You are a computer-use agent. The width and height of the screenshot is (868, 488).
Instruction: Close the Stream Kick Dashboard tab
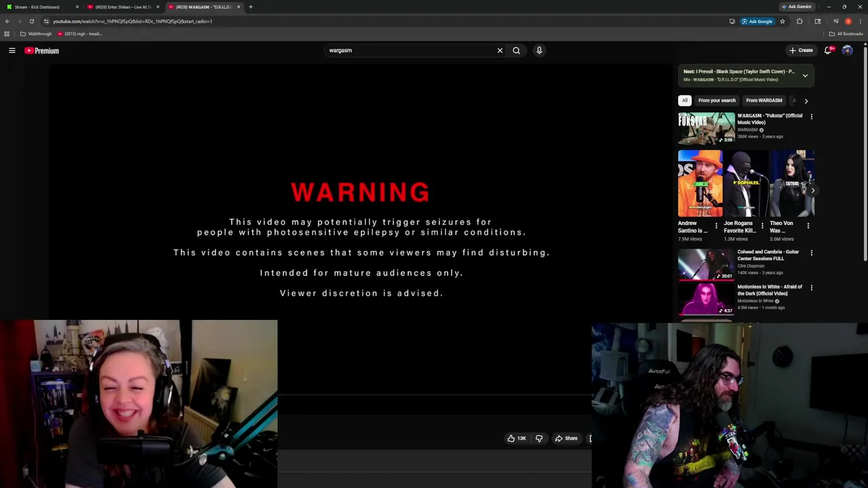pyautogui.click(x=77, y=7)
